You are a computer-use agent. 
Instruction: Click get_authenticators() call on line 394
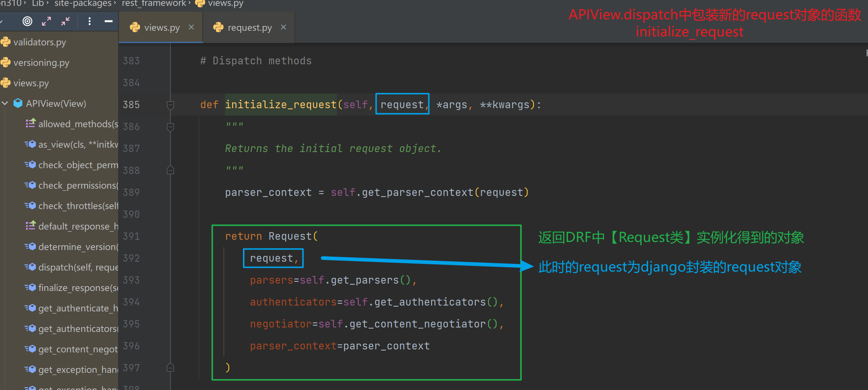click(436, 302)
